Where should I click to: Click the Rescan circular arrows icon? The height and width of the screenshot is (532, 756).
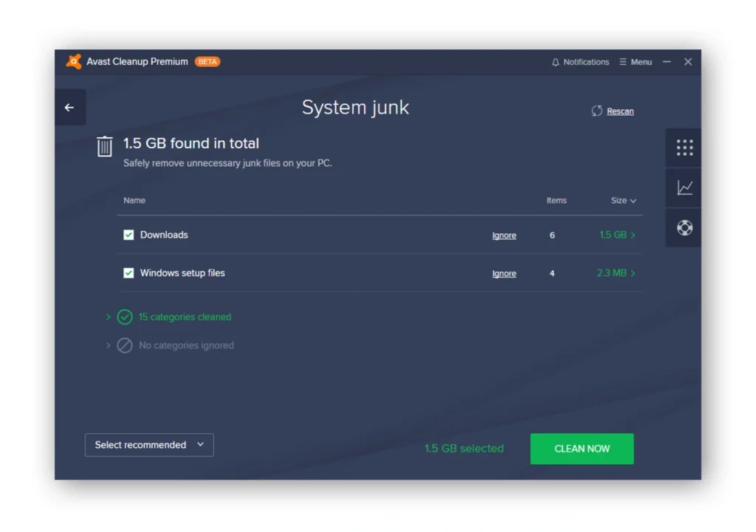point(597,111)
